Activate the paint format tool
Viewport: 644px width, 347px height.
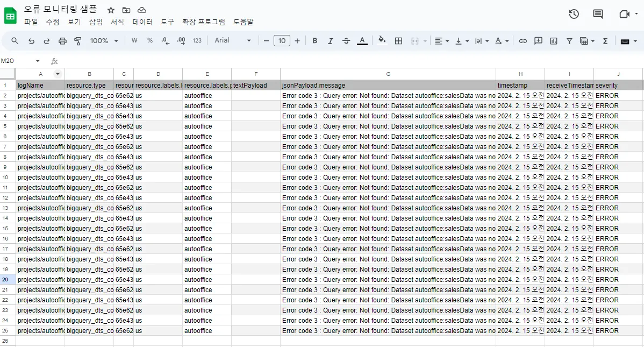pyautogui.click(x=77, y=41)
